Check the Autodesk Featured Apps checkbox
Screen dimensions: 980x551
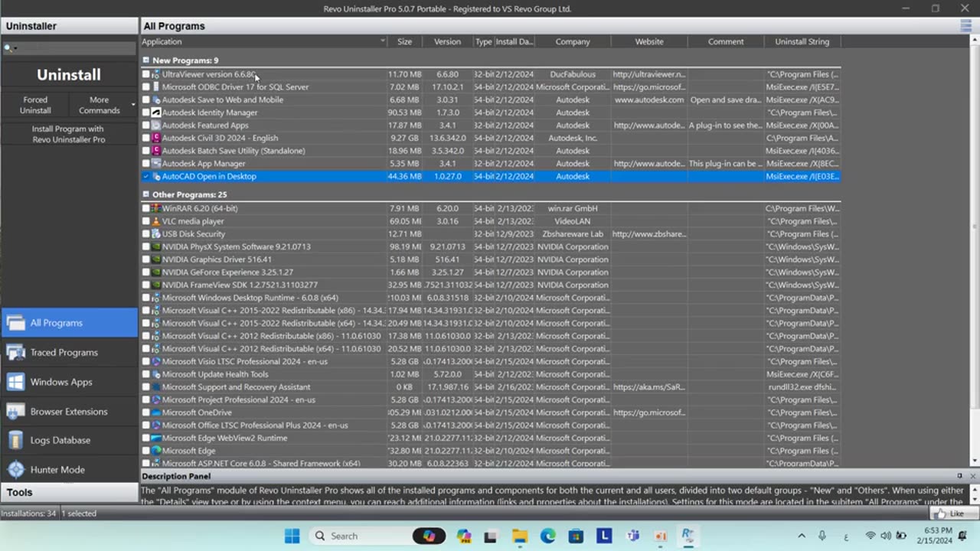[x=146, y=126]
